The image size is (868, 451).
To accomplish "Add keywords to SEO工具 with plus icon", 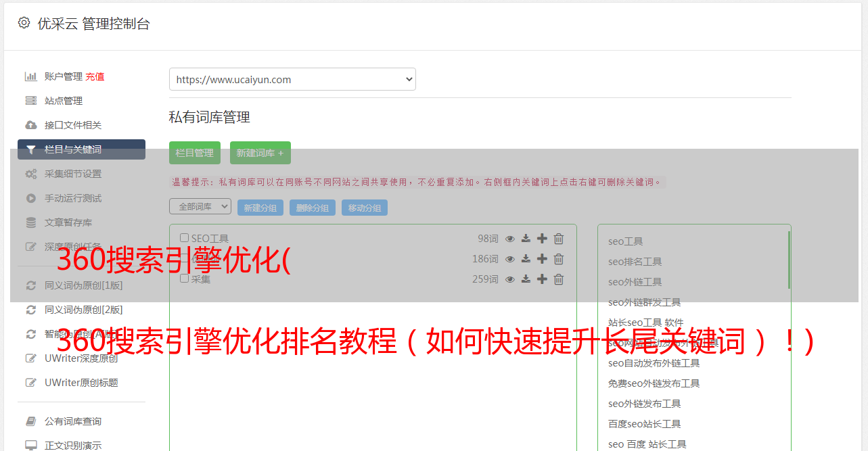I will pos(542,239).
